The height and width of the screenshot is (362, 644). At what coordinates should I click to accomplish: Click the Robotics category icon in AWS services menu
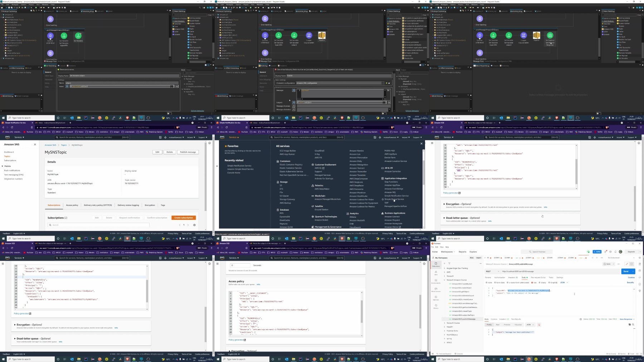pyautogui.click(x=312, y=185)
